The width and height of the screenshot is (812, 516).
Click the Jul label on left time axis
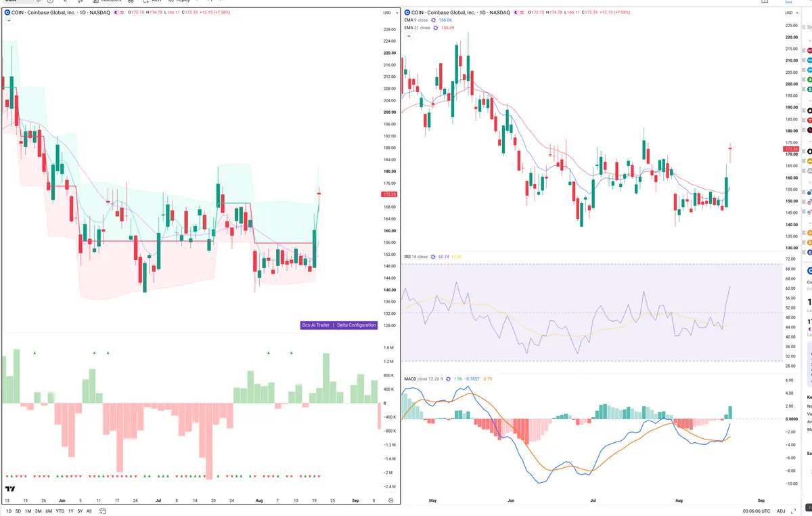coord(158,500)
